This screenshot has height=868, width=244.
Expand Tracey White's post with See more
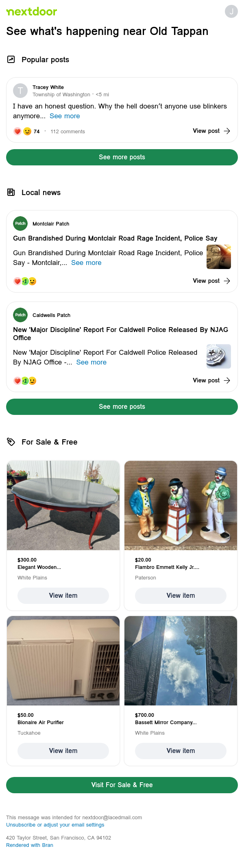click(65, 116)
